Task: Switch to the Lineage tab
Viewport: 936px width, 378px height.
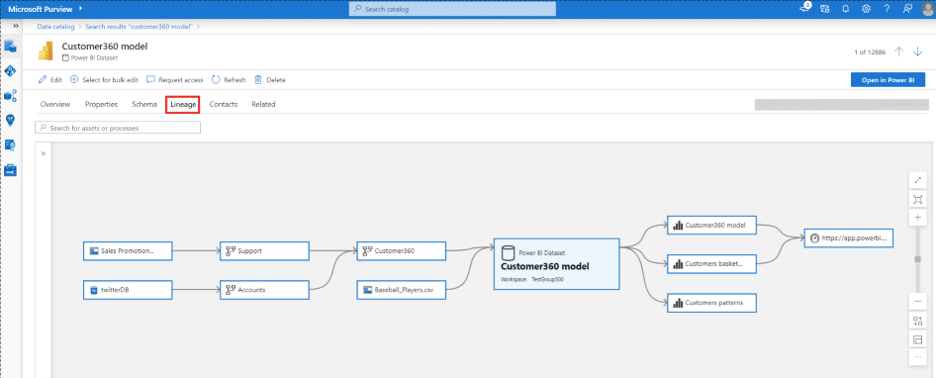Action: coord(183,104)
